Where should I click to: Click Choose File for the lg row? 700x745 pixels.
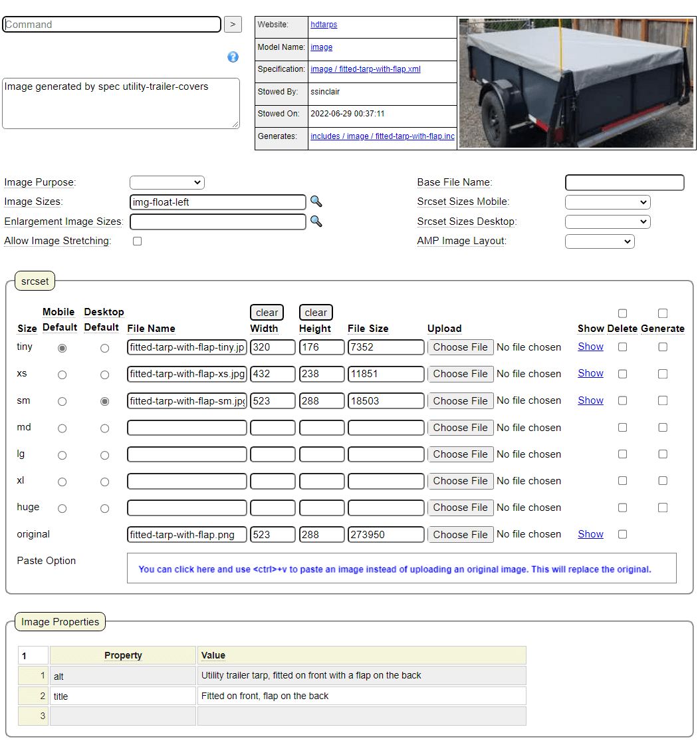461,454
